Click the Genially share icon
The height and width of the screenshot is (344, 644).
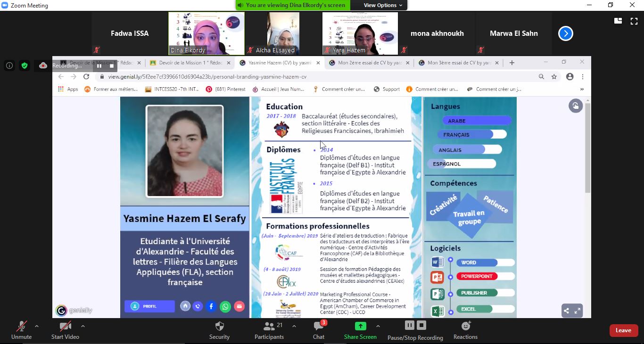(566, 311)
